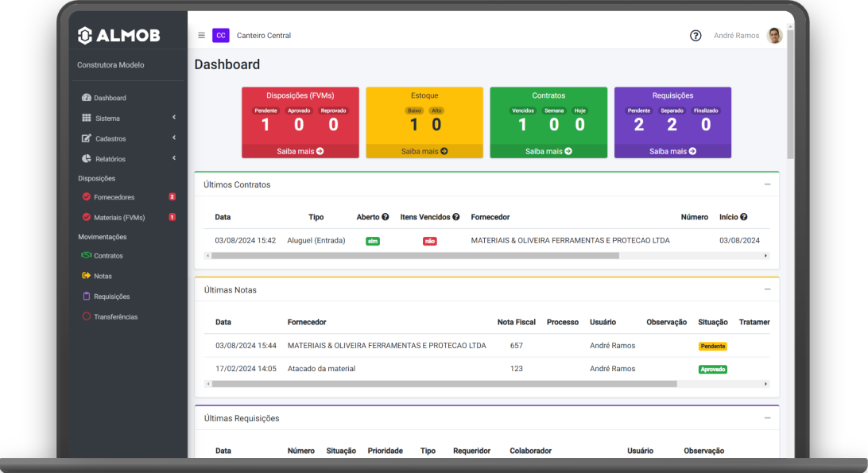Open Fornecedores in the sidebar

pos(114,197)
